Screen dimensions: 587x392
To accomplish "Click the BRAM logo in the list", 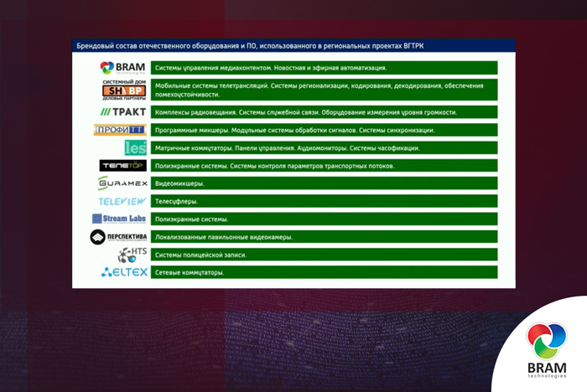I will coord(122,68).
